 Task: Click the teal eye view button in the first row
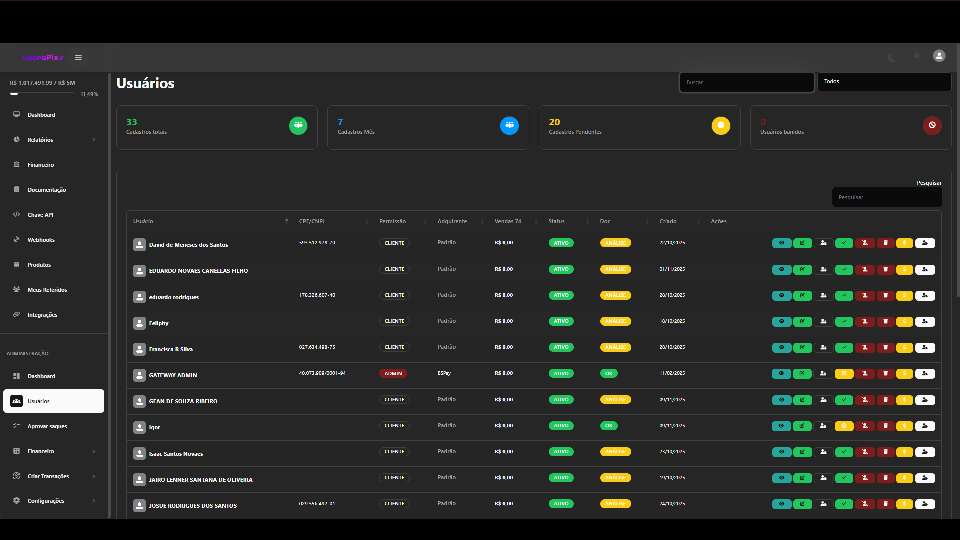(x=781, y=243)
